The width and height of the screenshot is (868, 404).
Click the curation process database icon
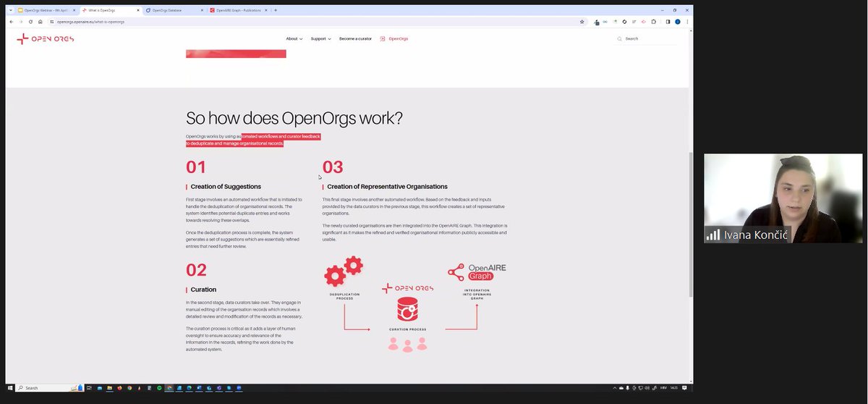tap(407, 310)
